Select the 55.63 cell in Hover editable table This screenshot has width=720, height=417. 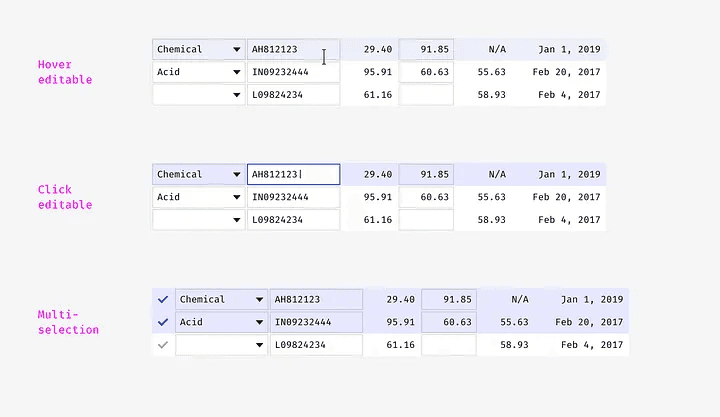point(492,72)
